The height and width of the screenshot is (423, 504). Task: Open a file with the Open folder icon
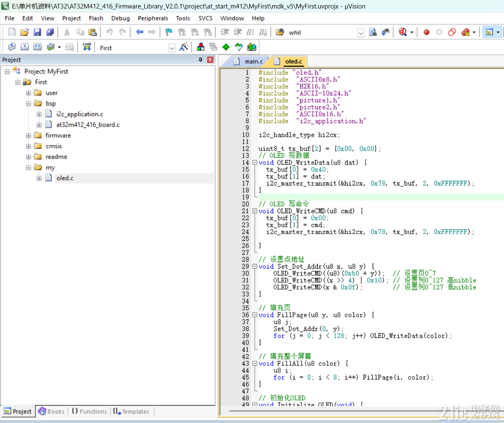tap(24, 32)
